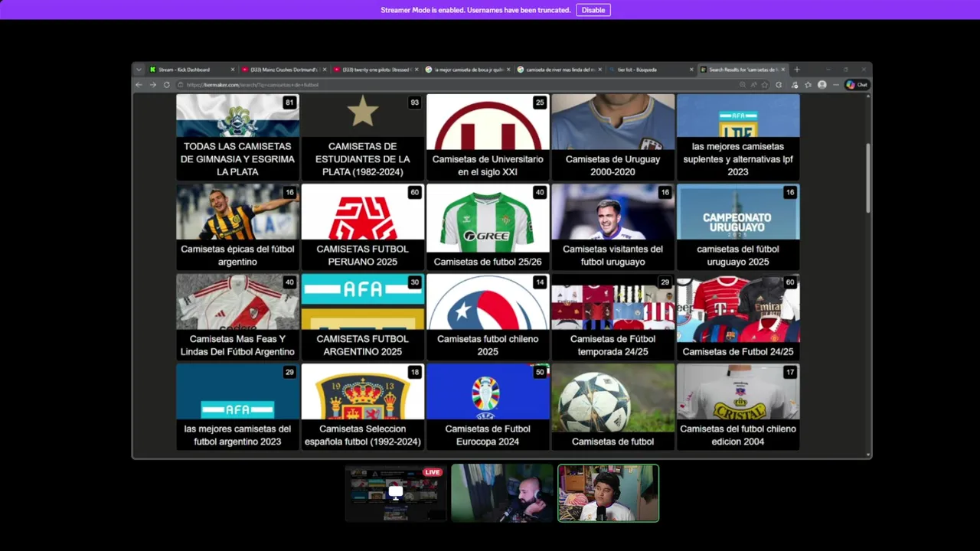Close the tier list - Búsqueda tab
The image size is (980, 551).
[691, 70]
